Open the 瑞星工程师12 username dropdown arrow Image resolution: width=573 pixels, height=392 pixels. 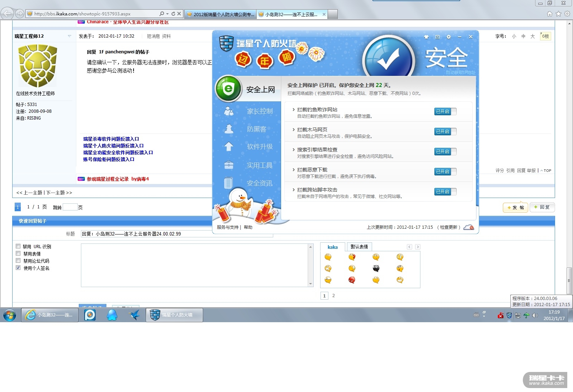coord(69,36)
